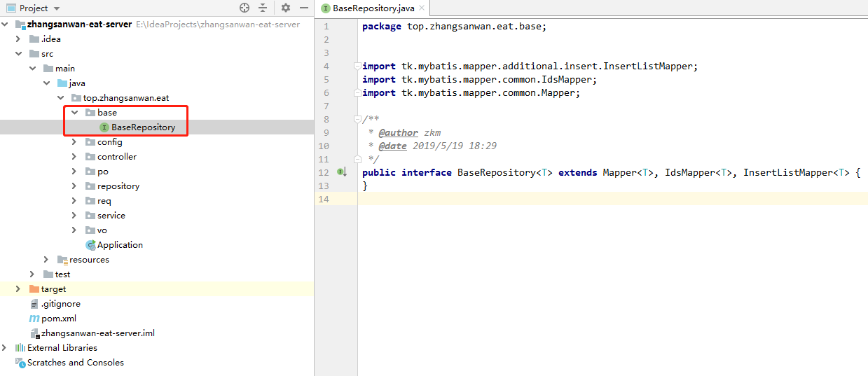Select the .gitignore file
The image size is (868, 376).
tap(61, 304)
